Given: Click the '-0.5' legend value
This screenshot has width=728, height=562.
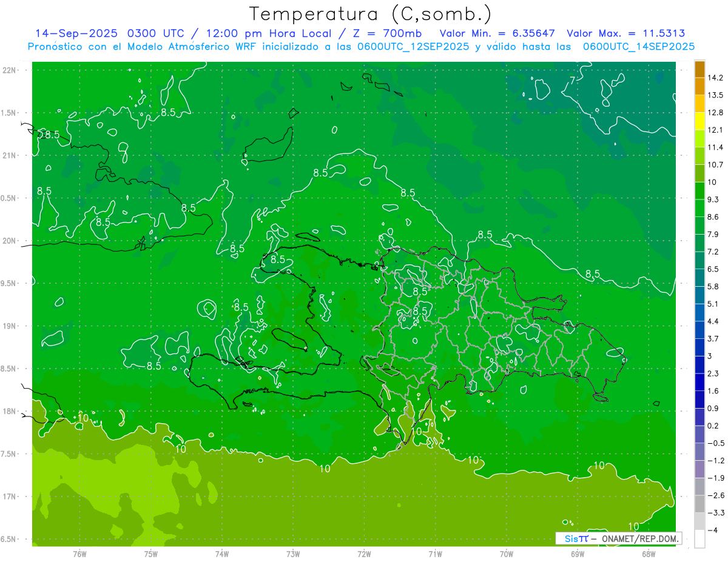Looking at the screenshot, I should [716, 443].
